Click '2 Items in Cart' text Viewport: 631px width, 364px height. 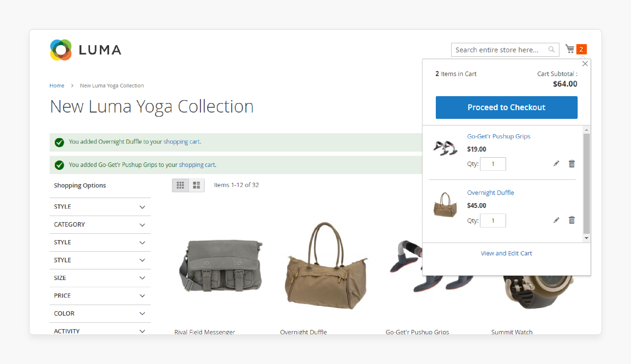pyautogui.click(x=456, y=74)
